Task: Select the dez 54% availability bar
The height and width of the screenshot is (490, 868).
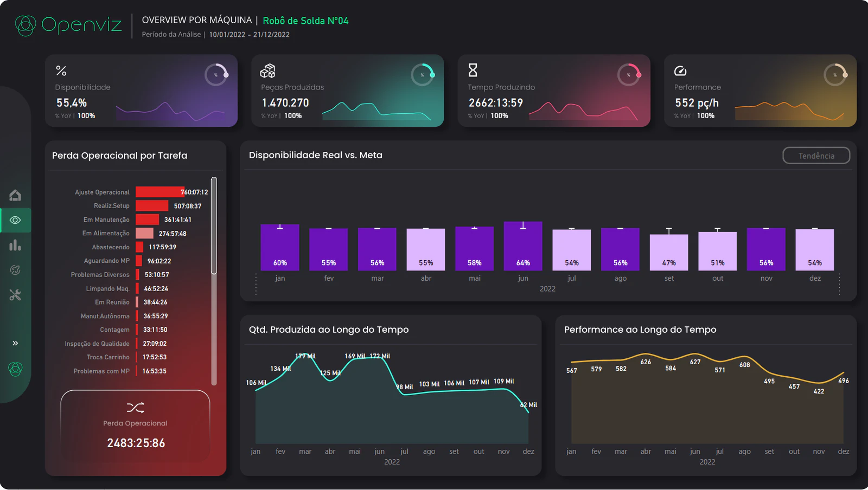Action: (x=815, y=250)
